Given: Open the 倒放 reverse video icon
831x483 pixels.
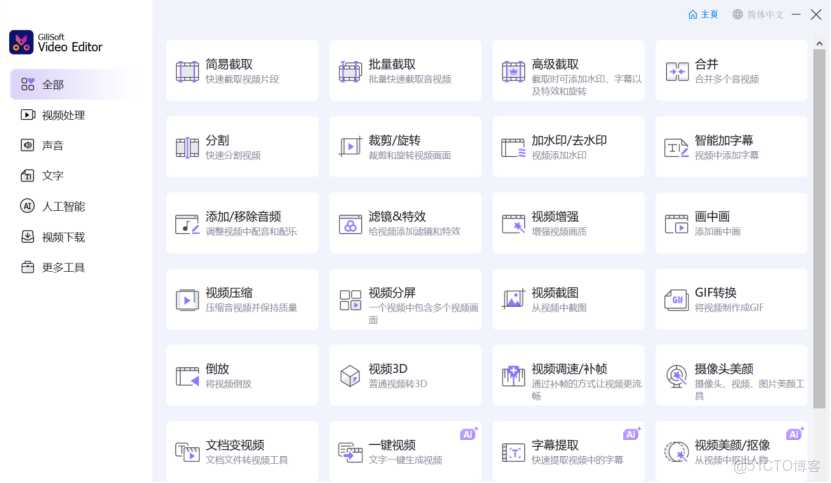Looking at the screenshot, I should coord(187,376).
